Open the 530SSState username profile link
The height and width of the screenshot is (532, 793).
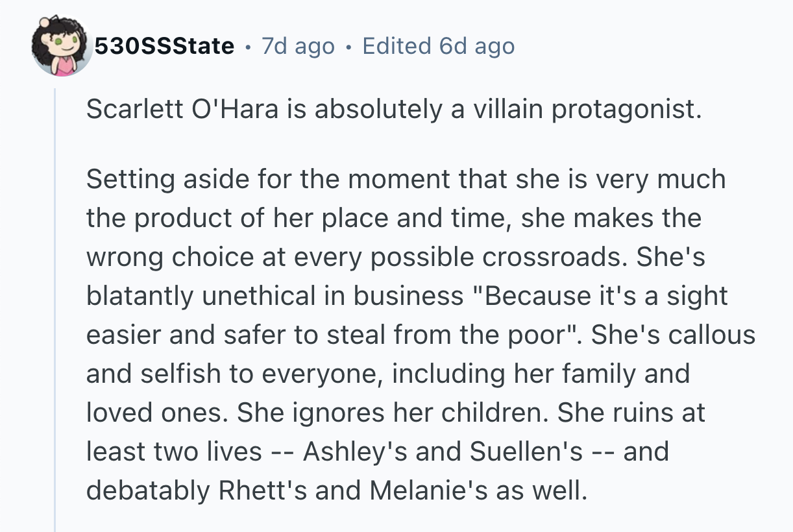coord(164,46)
